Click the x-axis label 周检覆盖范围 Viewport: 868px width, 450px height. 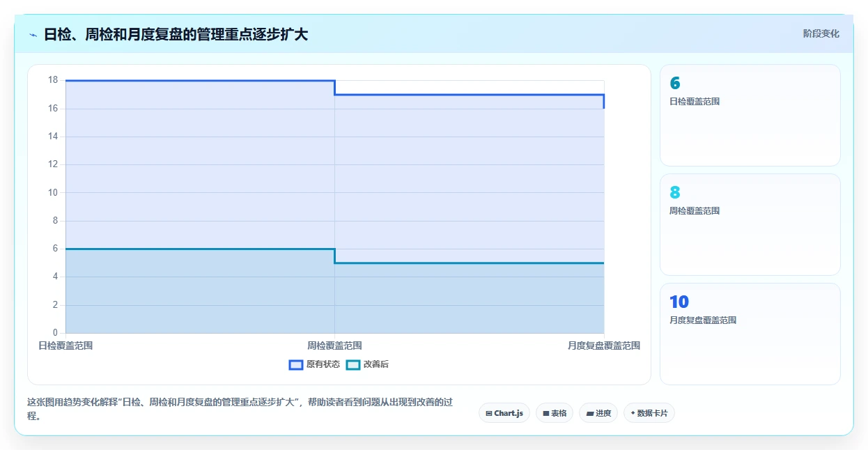click(334, 346)
